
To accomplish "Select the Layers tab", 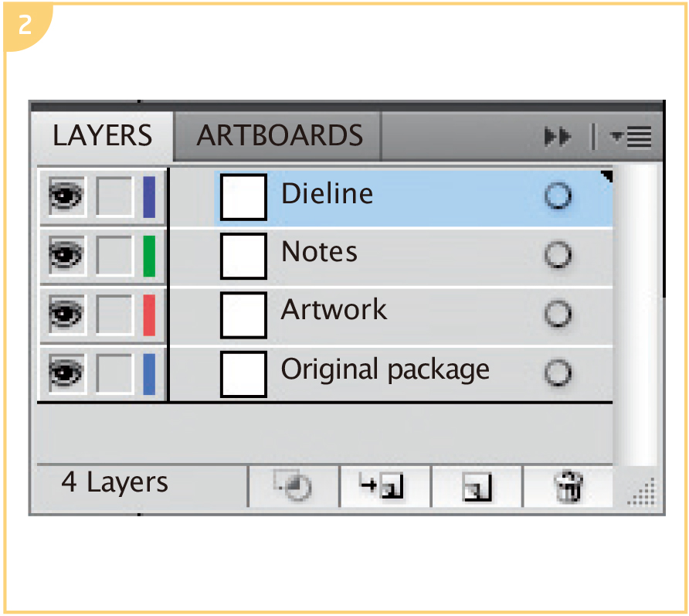I will tap(102, 136).
